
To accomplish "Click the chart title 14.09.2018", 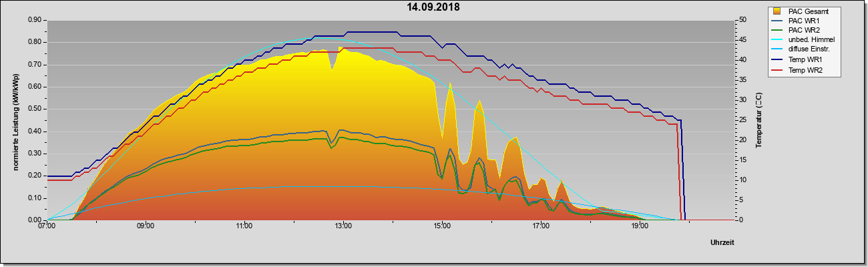I will (433, 7).
